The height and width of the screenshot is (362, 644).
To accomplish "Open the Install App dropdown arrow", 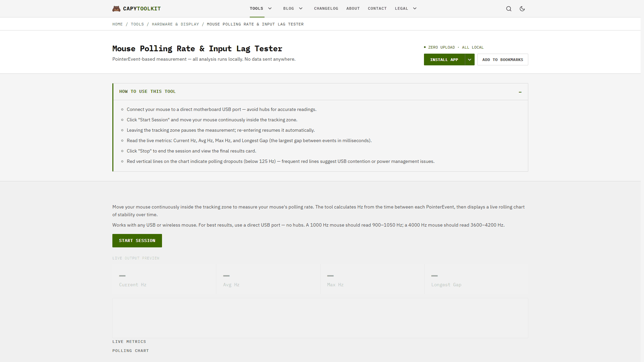I will (470, 60).
